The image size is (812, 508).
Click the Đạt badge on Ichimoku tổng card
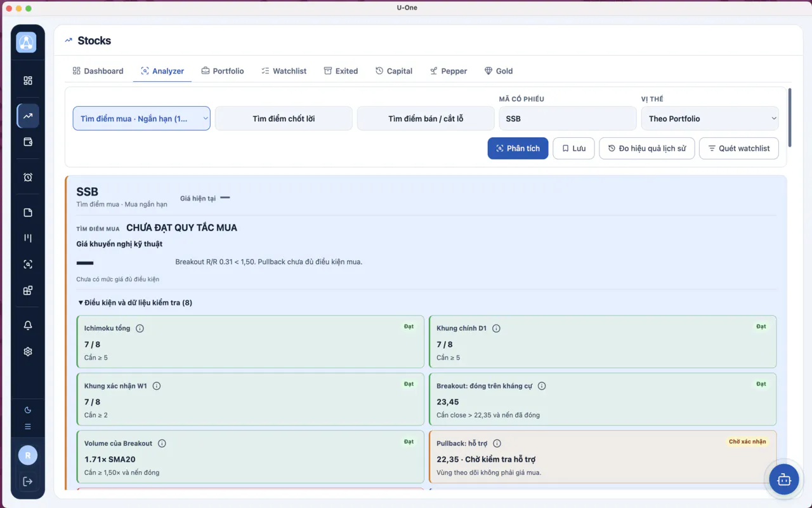click(409, 326)
